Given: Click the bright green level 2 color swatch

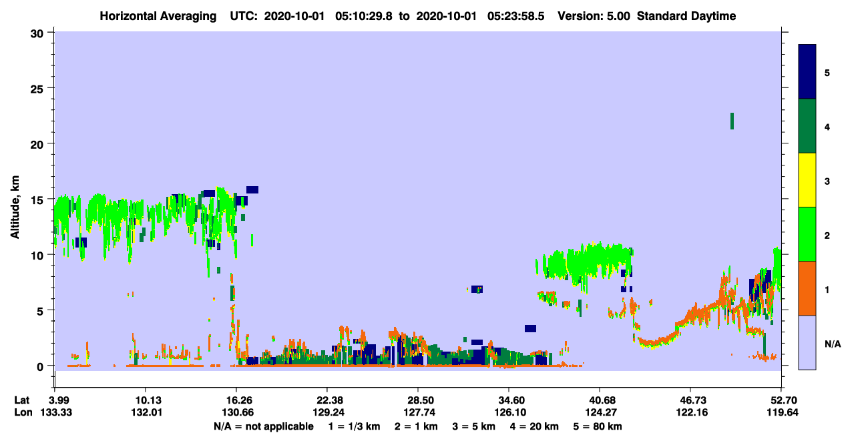Looking at the screenshot, I should (x=807, y=234).
